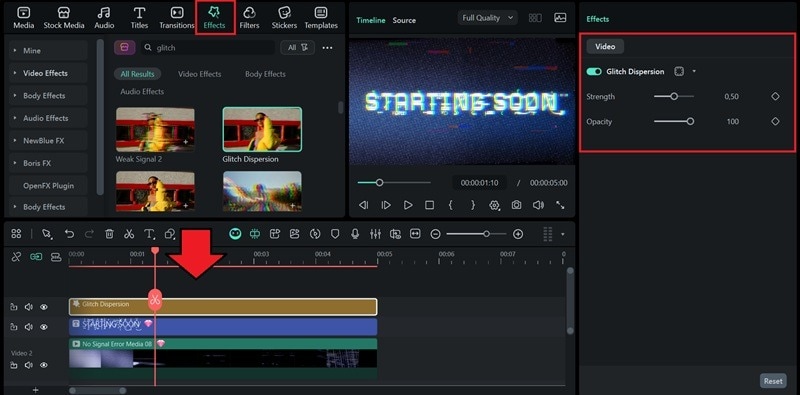Open the Titles tab
Image resolution: width=800 pixels, height=395 pixels.
tap(139, 18)
